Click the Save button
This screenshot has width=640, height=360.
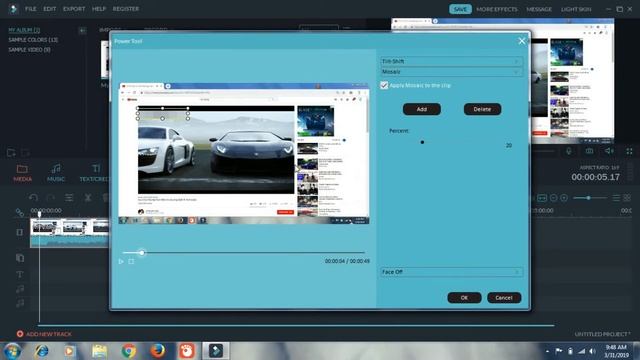(460, 9)
